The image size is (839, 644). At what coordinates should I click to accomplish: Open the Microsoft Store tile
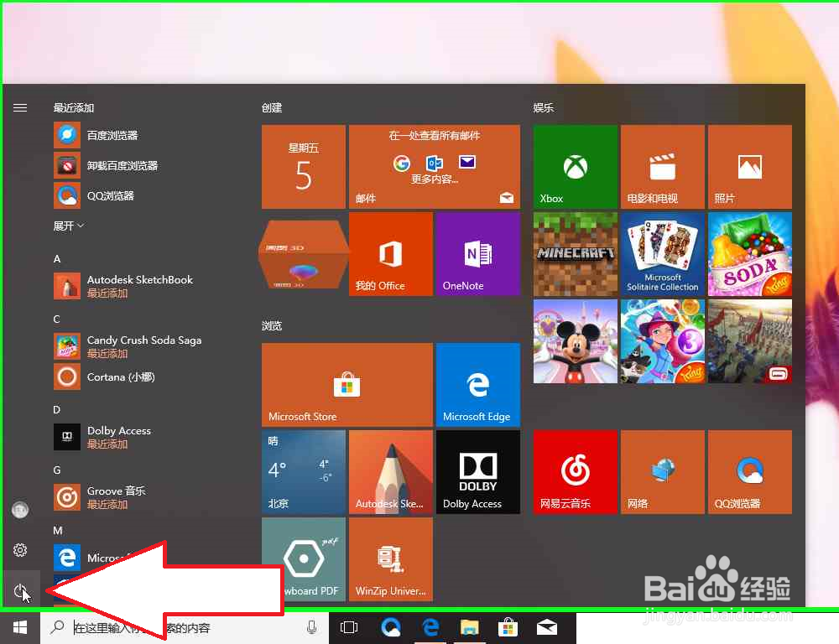coord(347,384)
